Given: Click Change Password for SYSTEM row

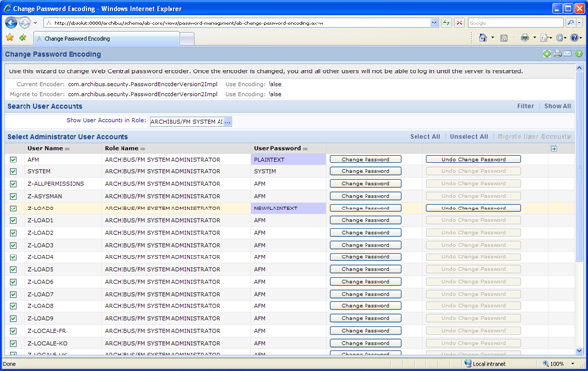Looking at the screenshot, I should click(366, 171).
